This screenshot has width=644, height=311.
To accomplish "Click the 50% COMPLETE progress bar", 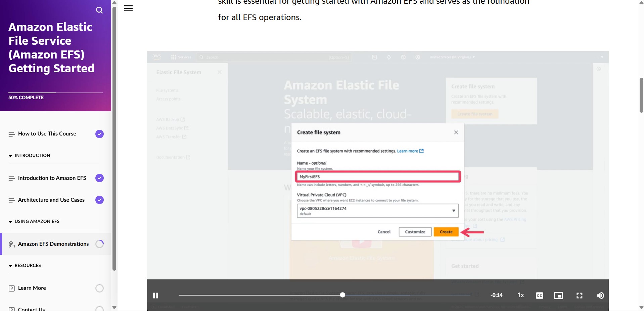I will pyautogui.click(x=55, y=92).
